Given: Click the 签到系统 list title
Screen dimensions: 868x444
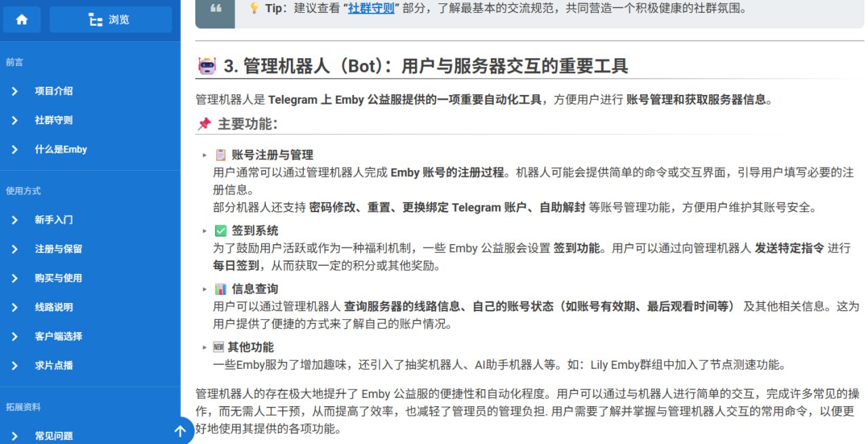Looking at the screenshot, I should point(255,230).
